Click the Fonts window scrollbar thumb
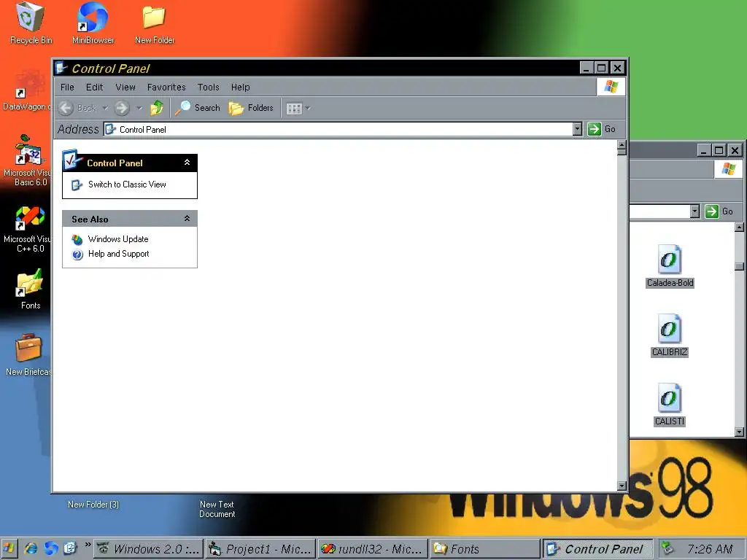This screenshot has height=560, width=747. click(x=739, y=266)
